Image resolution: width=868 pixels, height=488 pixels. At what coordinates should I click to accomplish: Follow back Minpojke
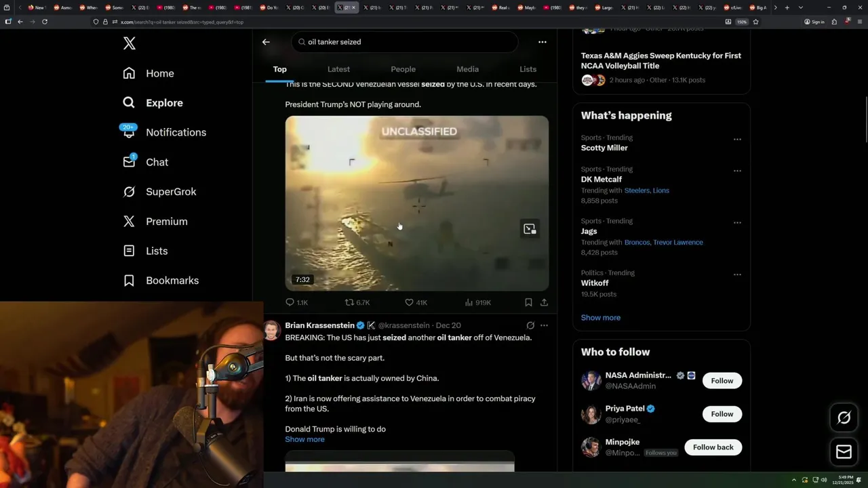[713, 447]
